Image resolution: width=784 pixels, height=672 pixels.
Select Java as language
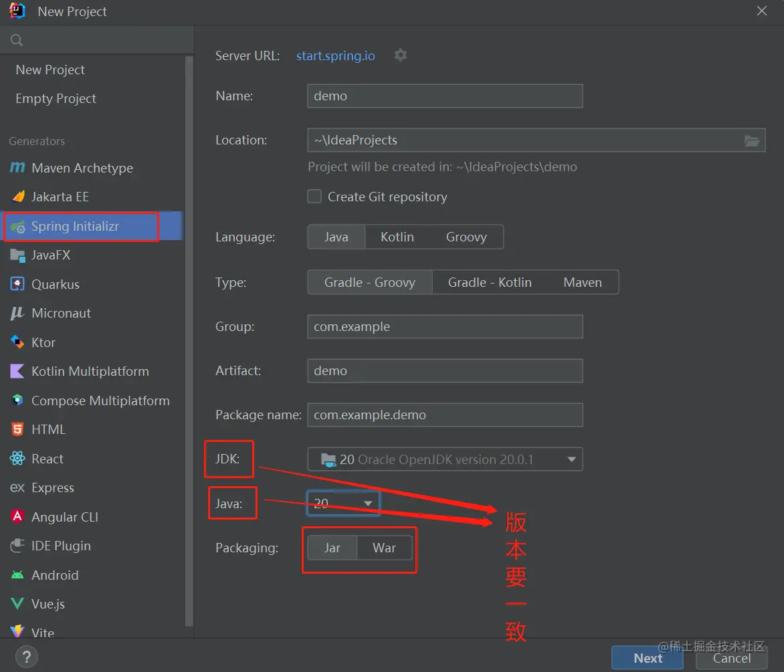coord(336,237)
